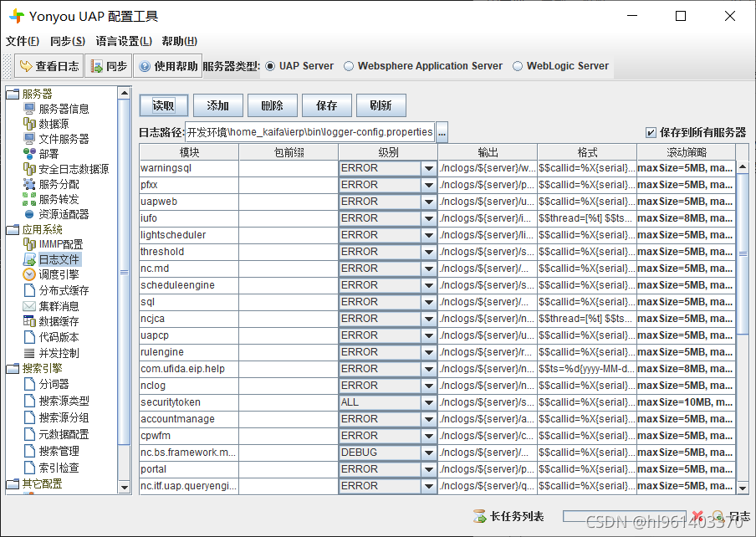Open 元数据配置 node icon

29,434
